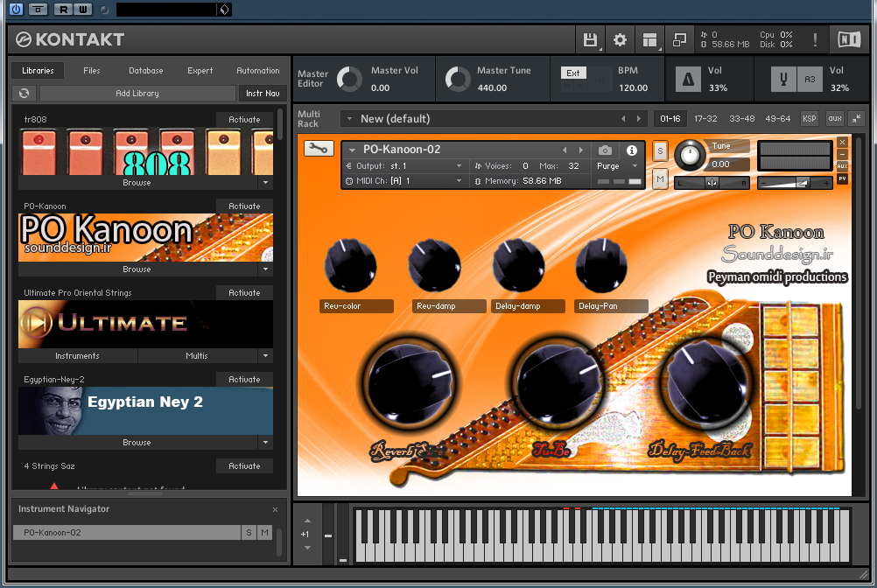The image size is (877, 588).
Task: Open Multis in Ultimate library
Action: [197, 356]
